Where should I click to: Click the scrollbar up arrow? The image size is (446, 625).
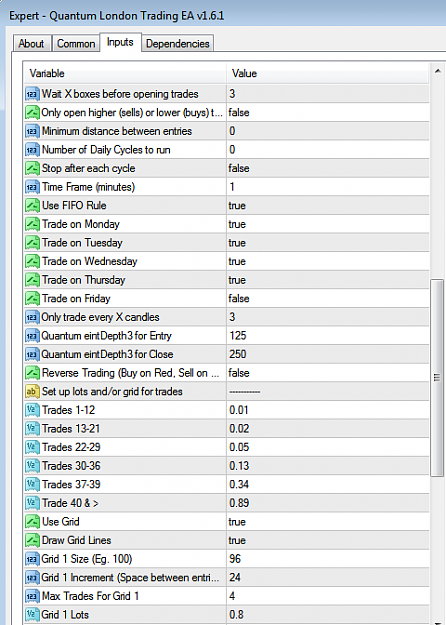point(437,72)
